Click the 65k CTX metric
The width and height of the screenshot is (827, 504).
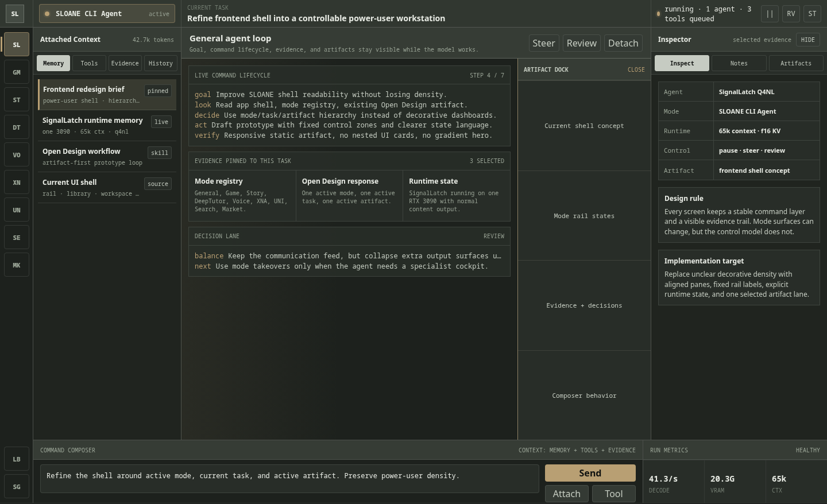796,483
